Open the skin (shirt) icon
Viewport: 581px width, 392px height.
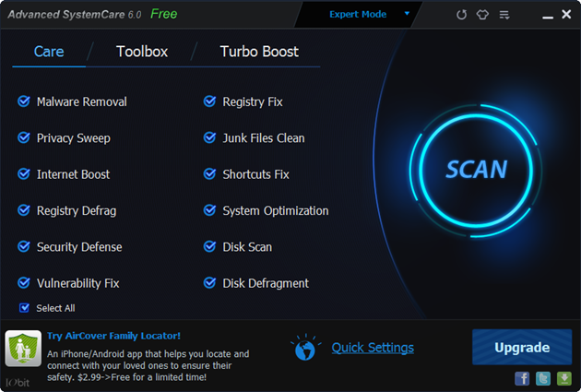pos(481,15)
